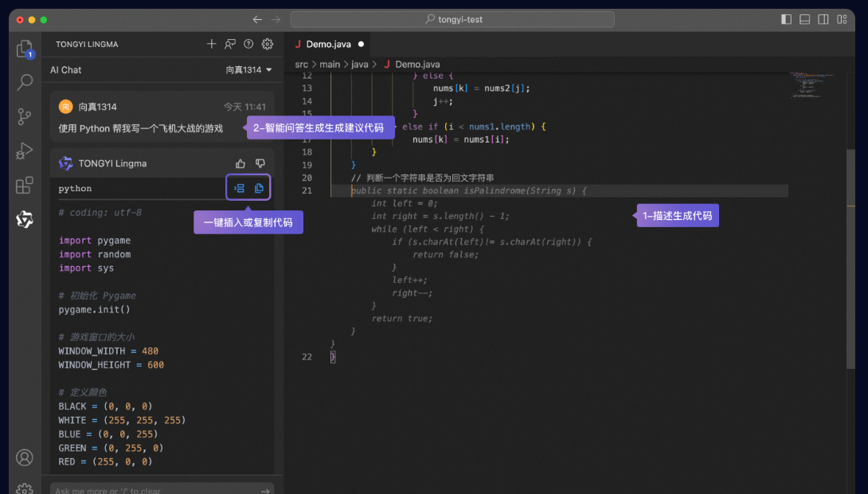Open the tongyi-test command center search

(x=454, y=19)
